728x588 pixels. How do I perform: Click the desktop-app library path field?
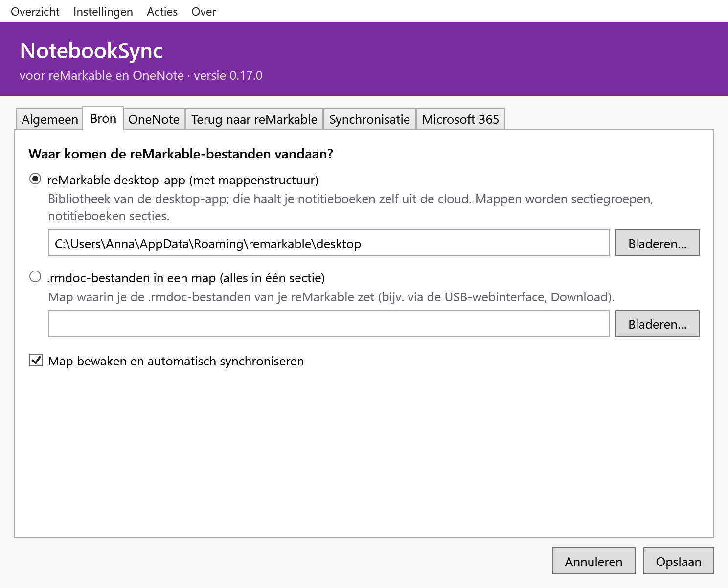click(329, 243)
